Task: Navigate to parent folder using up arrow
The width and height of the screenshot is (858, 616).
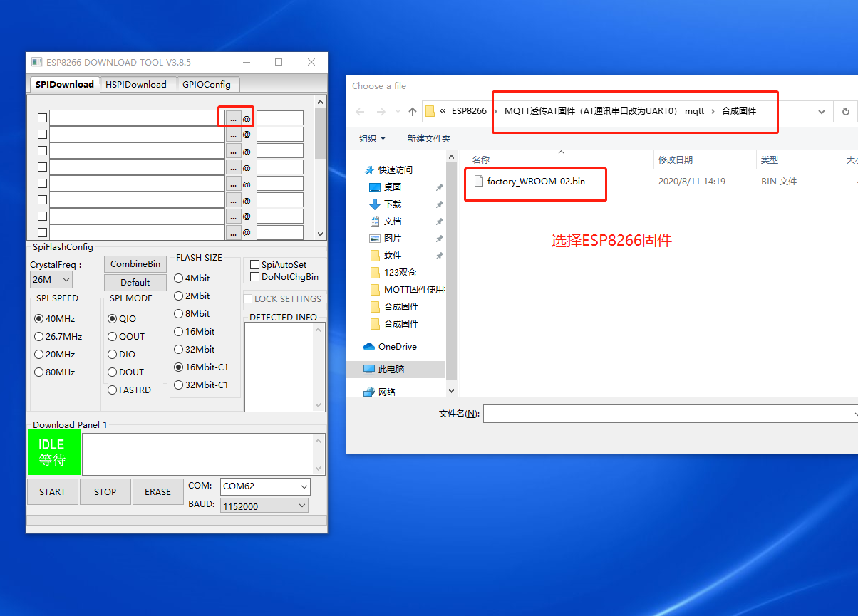Action: [412, 111]
